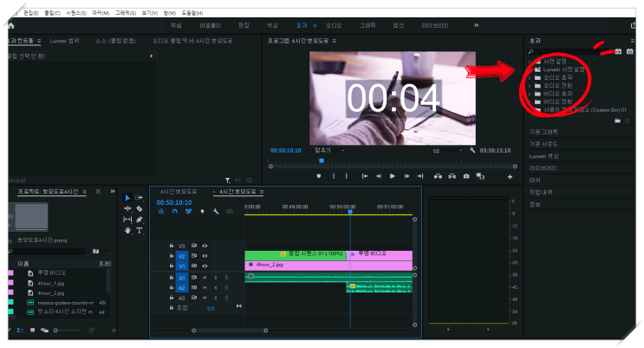Image resolution: width=644 pixels, height=348 pixels.
Task: Click the 32-bit color effects filter icon
Action: 629,51
